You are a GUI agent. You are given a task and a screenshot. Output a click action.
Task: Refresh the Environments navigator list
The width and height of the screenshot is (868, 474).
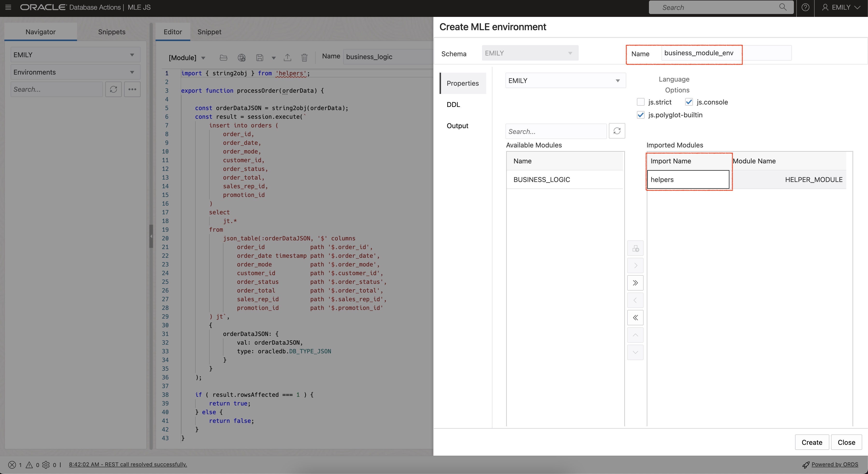click(x=113, y=89)
